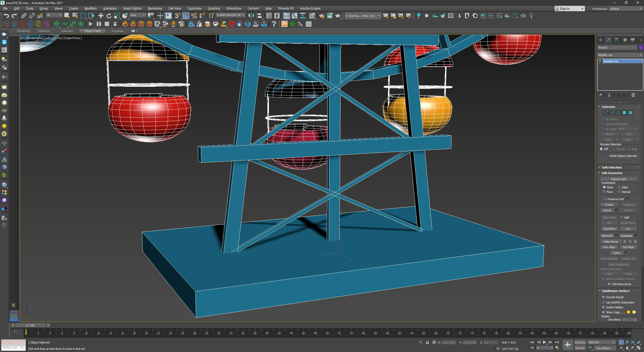This screenshot has height=352, width=644.
Task: Select the Edge constraint radio button
Action: pyautogui.click(x=620, y=187)
